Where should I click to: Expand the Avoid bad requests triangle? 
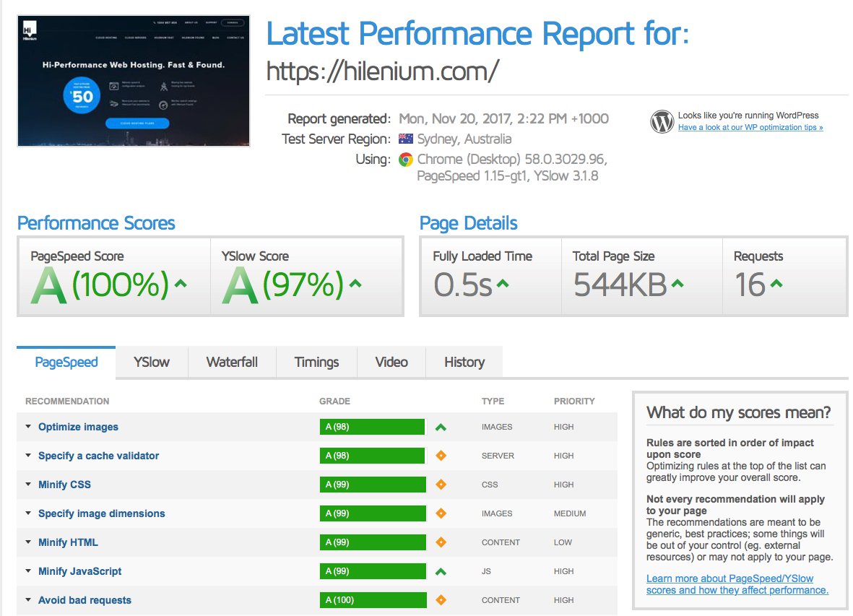click(x=28, y=599)
